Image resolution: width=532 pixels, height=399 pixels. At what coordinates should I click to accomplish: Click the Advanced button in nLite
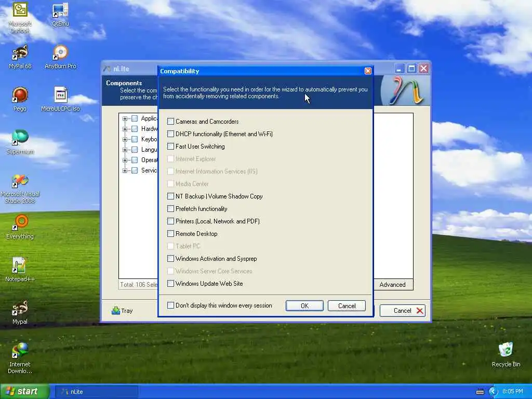(393, 285)
